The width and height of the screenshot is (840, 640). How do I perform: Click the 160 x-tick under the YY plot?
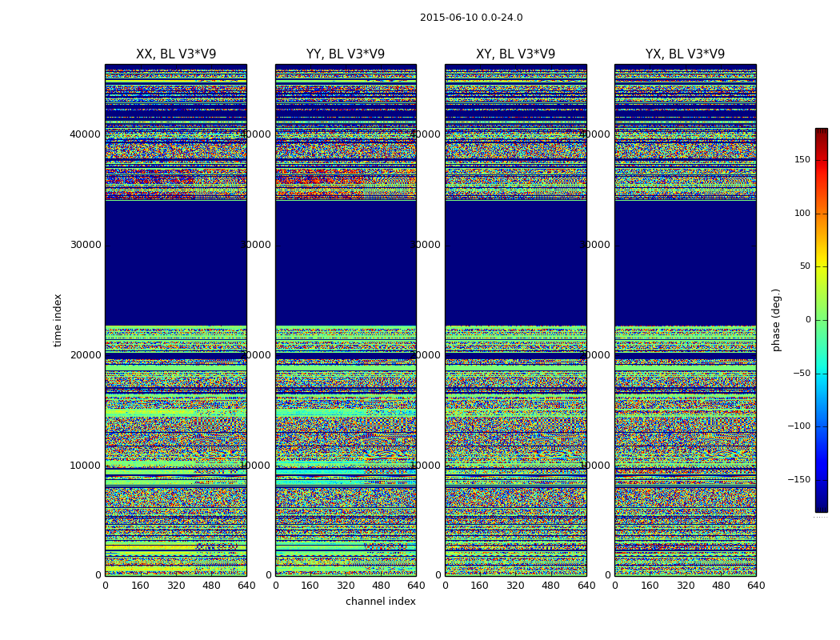310,586
